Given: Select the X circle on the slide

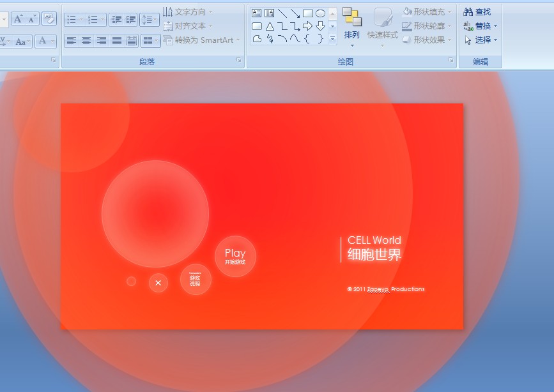Looking at the screenshot, I should click(158, 283).
